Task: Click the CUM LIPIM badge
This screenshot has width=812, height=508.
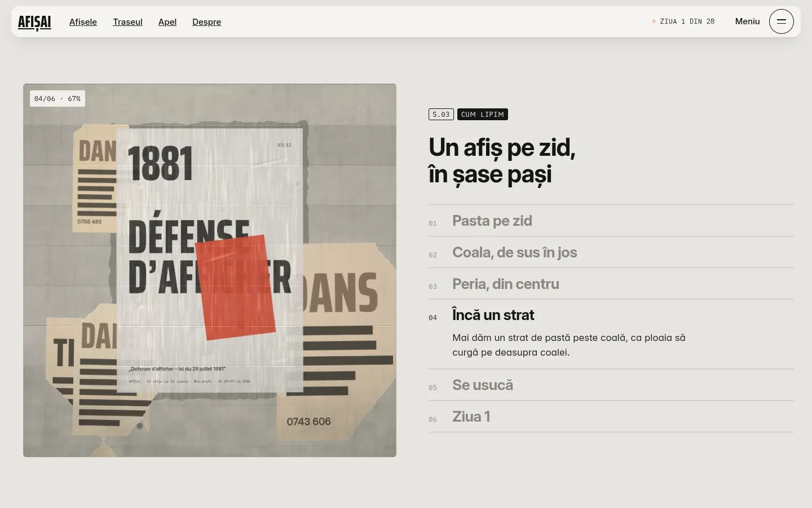Action: [483, 115]
